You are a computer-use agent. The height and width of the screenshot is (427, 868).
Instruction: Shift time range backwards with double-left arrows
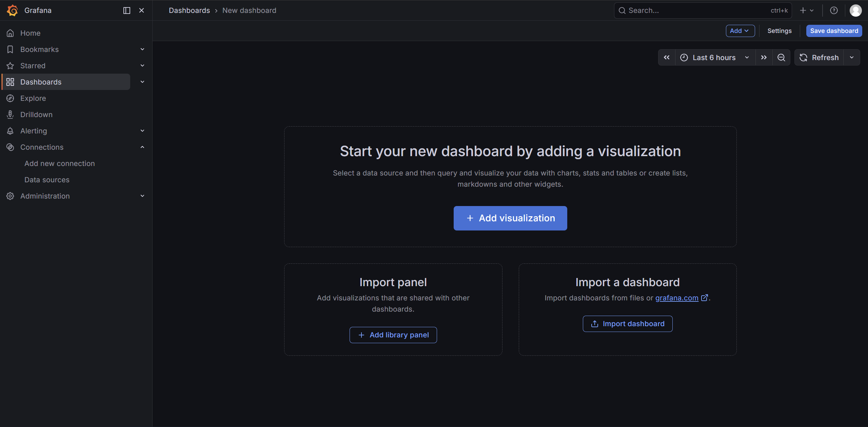point(667,57)
